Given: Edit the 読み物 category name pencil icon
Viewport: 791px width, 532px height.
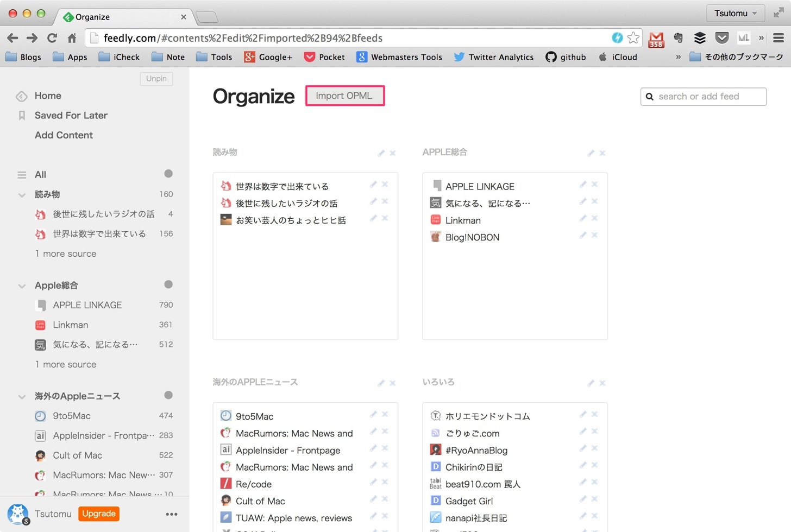Looking at the screenshot, I should pyautogui.click(x=381, y=153).
